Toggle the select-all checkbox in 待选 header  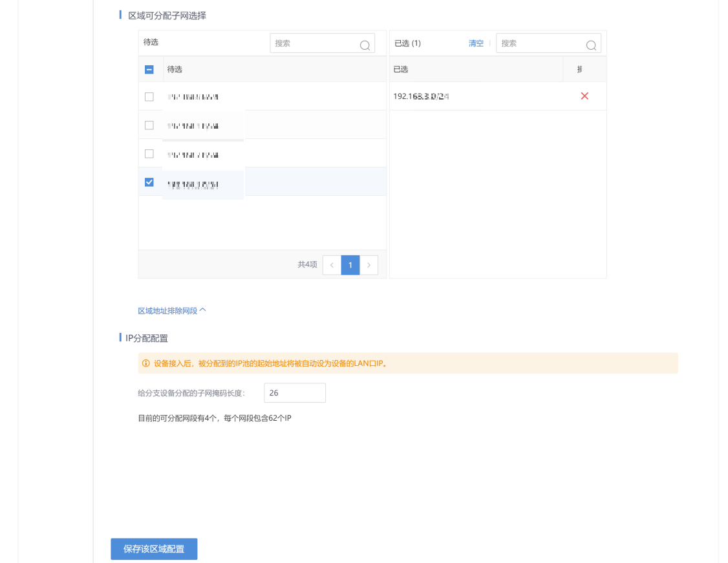(149, 69)
